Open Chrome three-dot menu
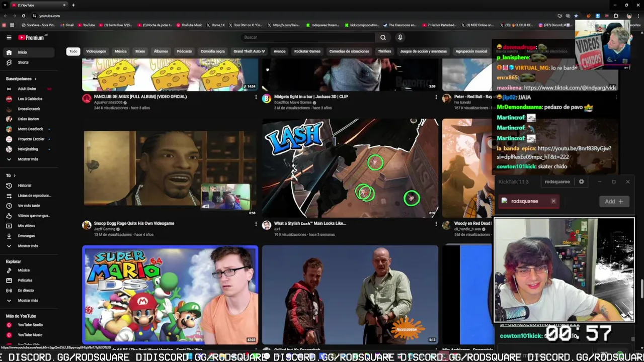 coord(638,16)
